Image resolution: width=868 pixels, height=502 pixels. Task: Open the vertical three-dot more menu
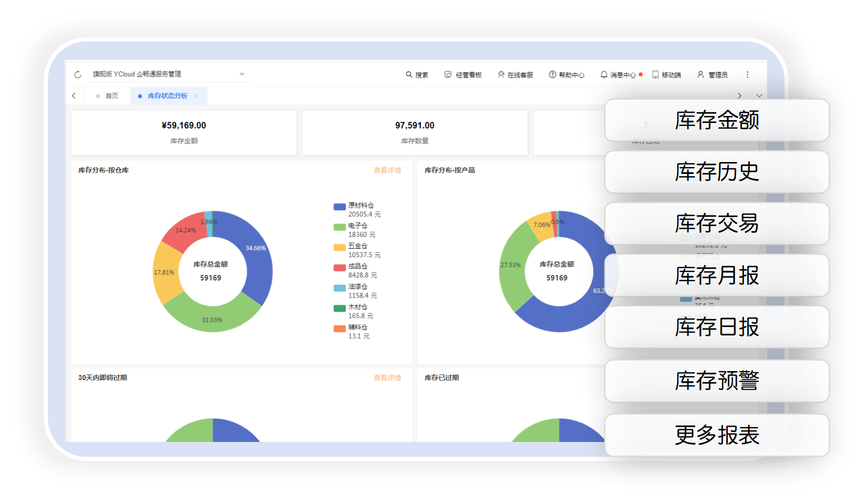pos(747,75)
